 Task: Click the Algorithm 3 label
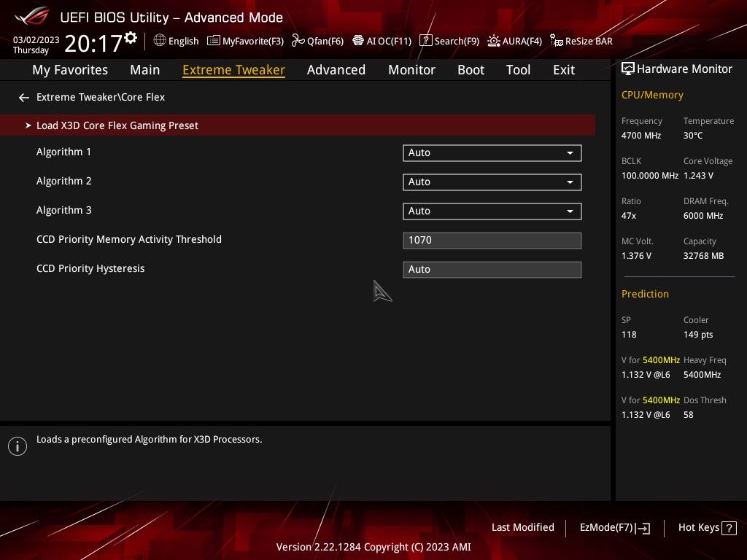pos(64,210)
